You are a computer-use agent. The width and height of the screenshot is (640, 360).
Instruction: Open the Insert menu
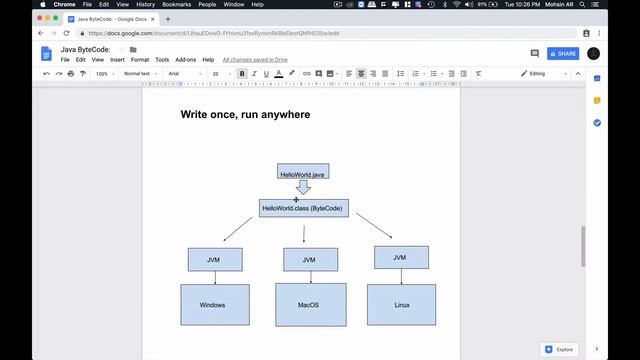pyautogui.click(x=117, y=60)
